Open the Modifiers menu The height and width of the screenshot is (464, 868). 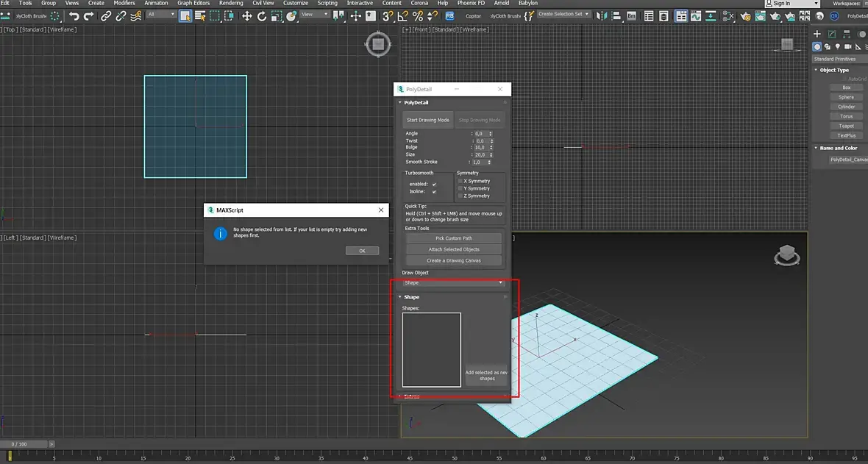click(x=124, y=3)
